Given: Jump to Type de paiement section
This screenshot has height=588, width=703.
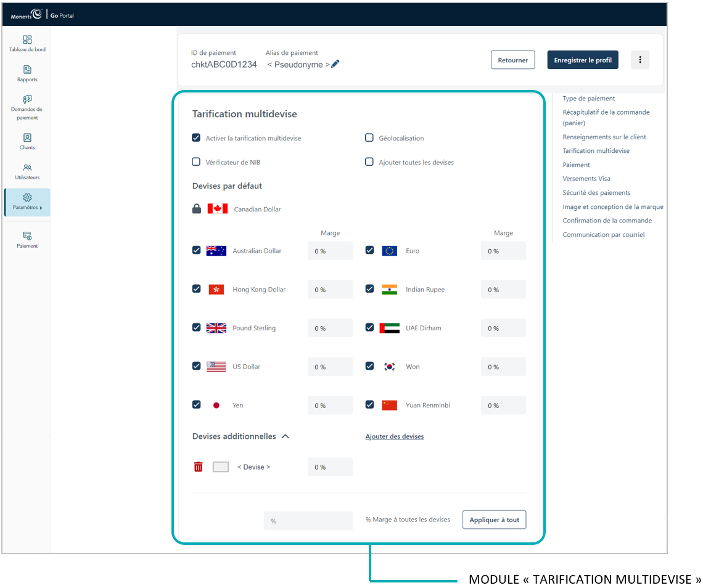Looking at the screenshot, I should coord(589,99).
